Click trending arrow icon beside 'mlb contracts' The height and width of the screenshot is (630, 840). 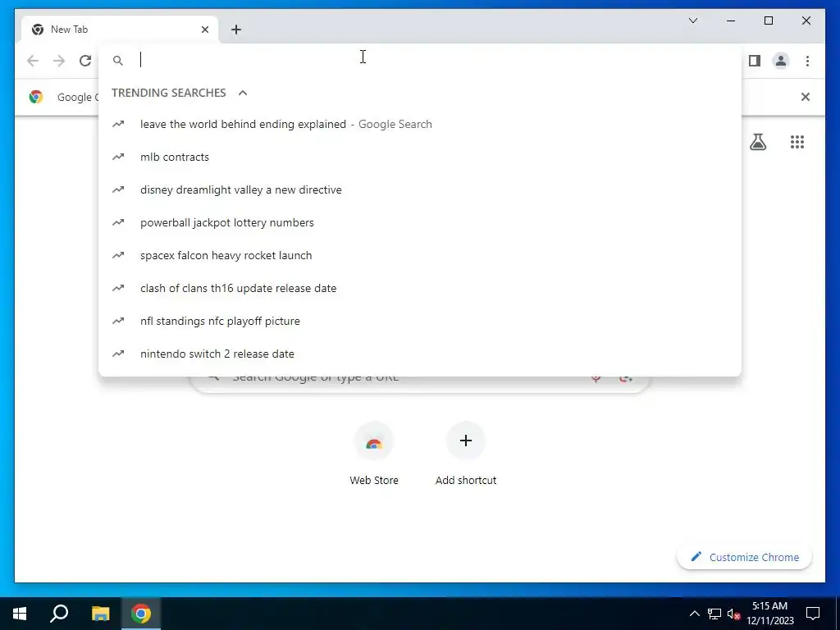[118, 157]
